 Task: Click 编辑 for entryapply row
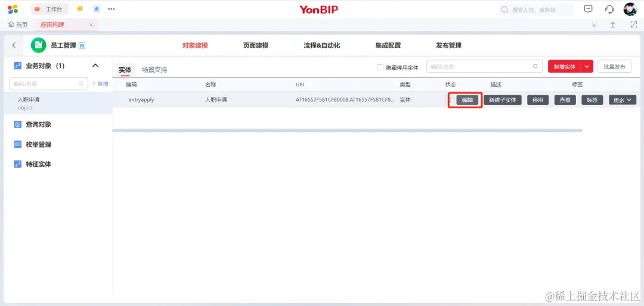click(467, 100)
